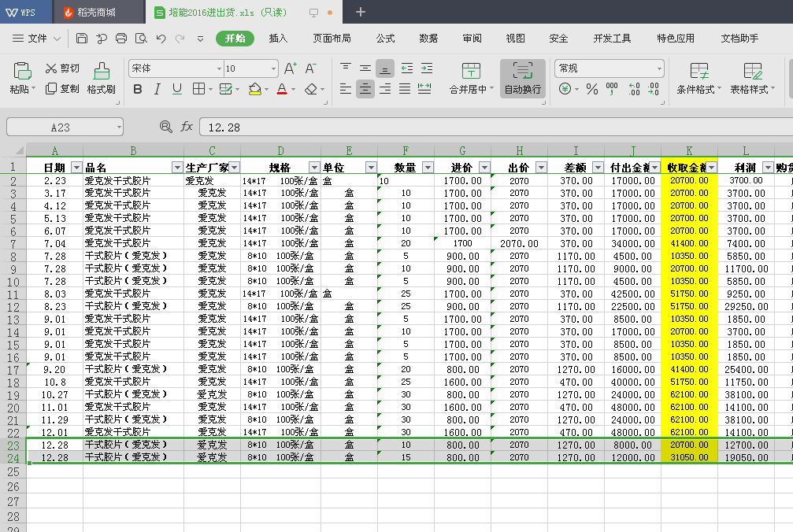This screenshot has height=532, width=793.
Task: Click the insert function fx icon
Action: point(187,127)
